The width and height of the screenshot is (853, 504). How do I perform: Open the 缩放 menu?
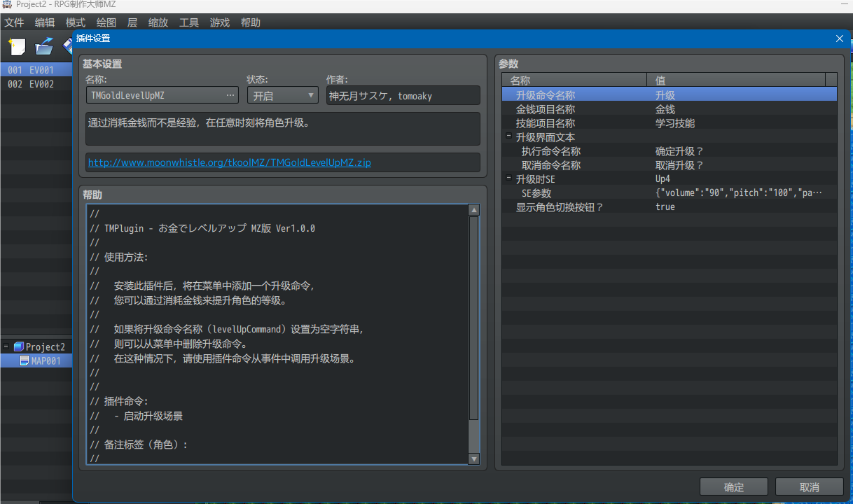coord(158,22)
